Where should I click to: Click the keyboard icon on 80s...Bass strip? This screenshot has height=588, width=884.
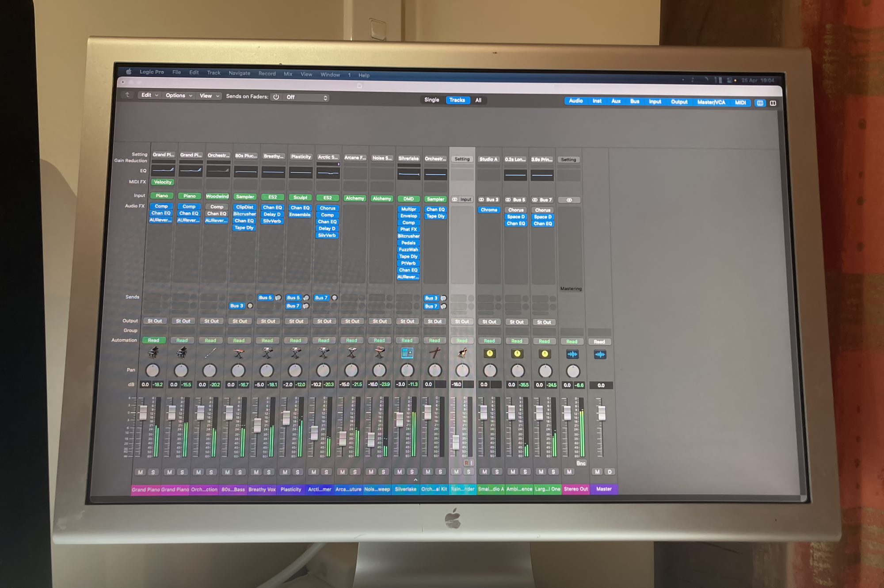click(239, 353)
